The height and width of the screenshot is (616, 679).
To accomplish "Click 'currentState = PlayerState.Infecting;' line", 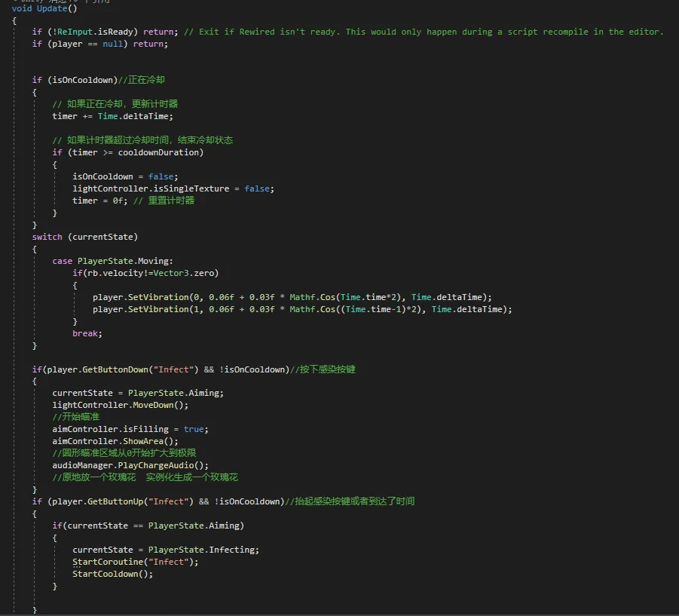I will (166, 550).
